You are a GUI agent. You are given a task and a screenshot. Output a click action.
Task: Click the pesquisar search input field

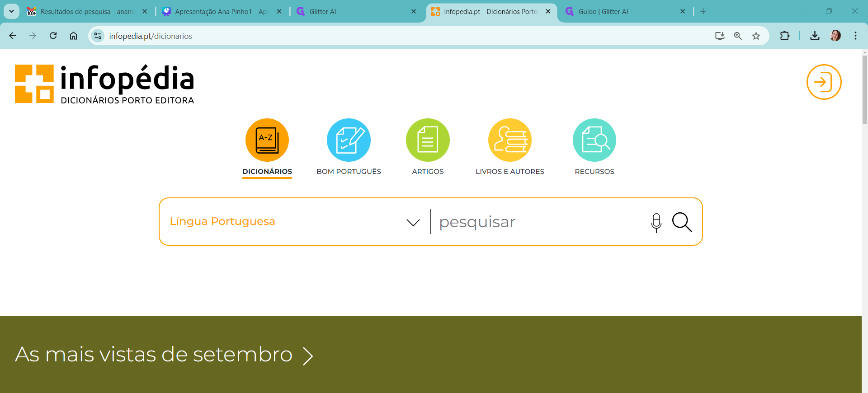click(538, 222)
